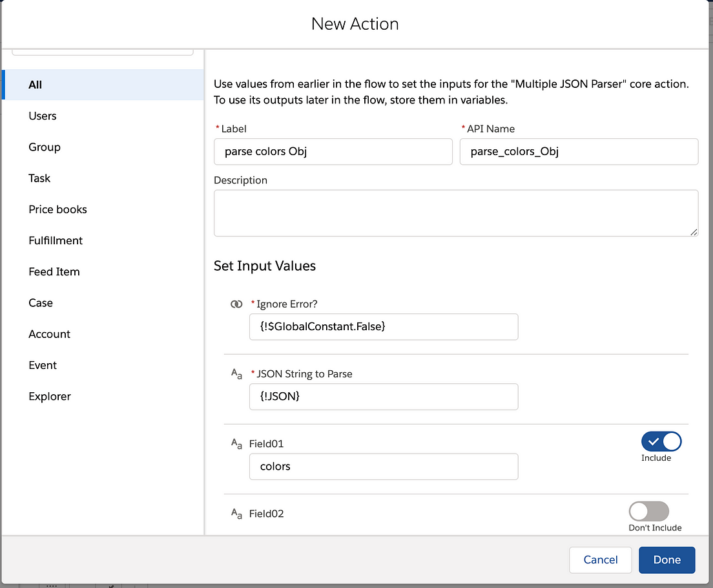713x588 pixels.
Task: Enable the Field02 Don't Include toggle
Action: (649, 511)
